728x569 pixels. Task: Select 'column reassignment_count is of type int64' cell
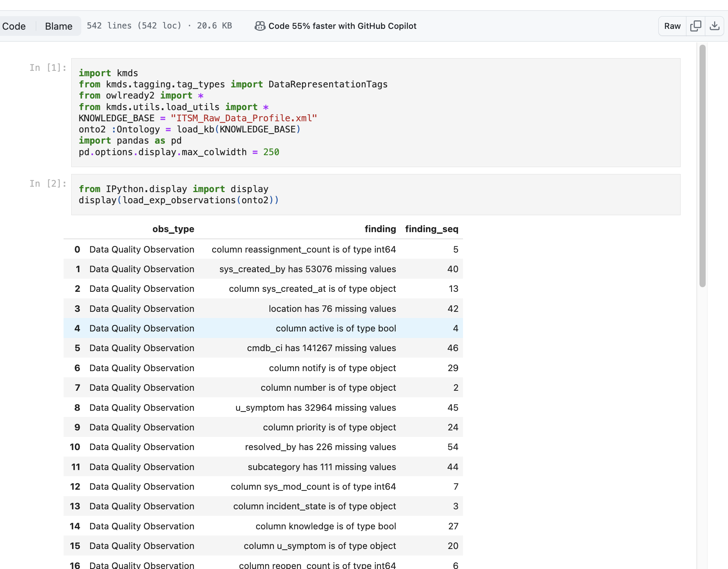(304, 249)
